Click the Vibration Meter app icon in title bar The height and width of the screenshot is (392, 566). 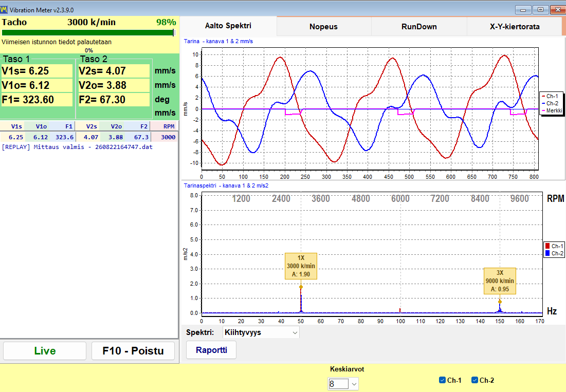4,9
